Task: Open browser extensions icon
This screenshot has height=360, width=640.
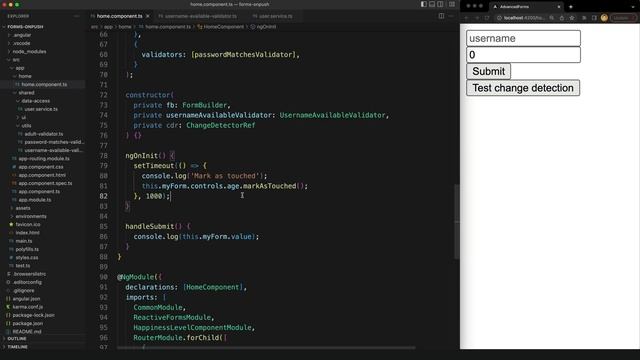Action: [x=584, y=18]
